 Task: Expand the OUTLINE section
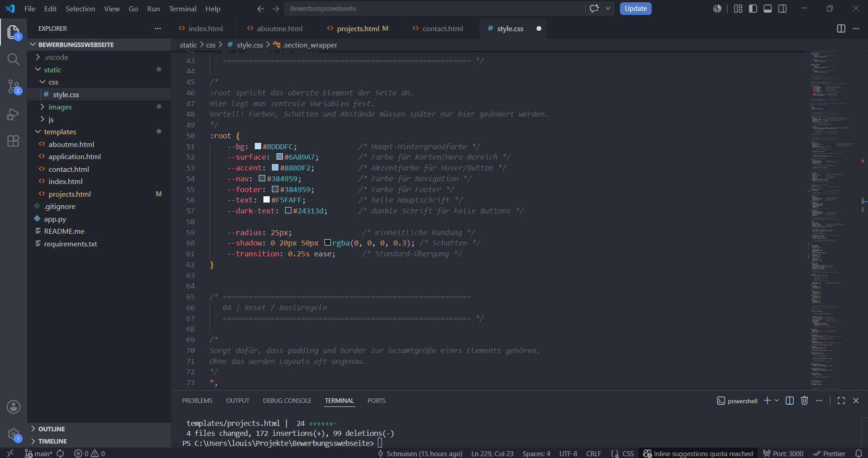click(x=51, y=429)
